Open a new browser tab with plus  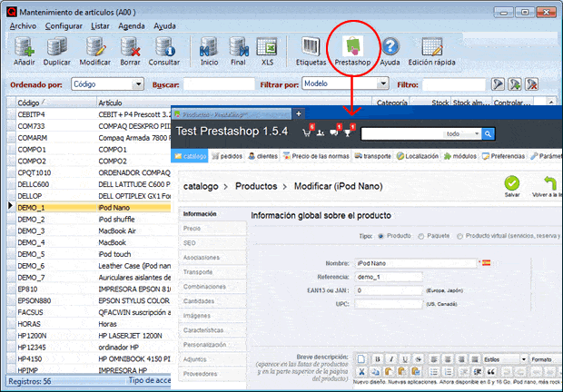click(x=299, y=113)
